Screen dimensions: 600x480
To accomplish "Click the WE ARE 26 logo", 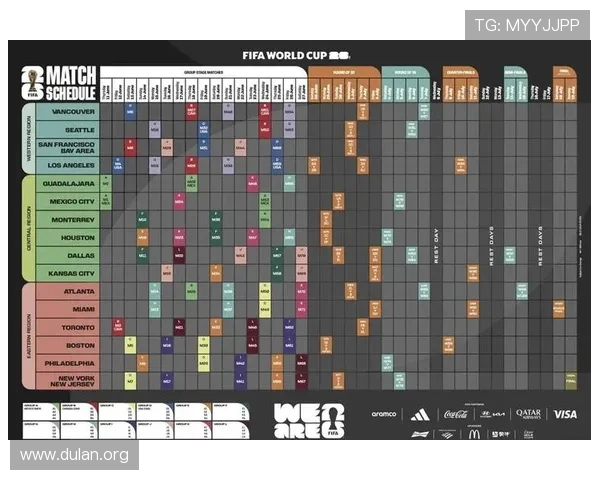I will coord(308,419).
